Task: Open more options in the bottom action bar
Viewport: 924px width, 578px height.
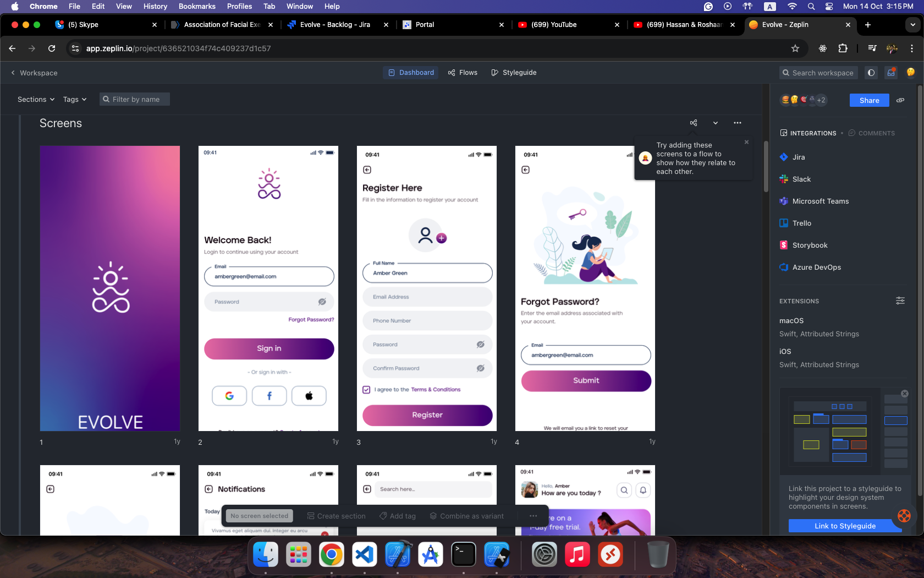Action: click(x=533, y=516)
